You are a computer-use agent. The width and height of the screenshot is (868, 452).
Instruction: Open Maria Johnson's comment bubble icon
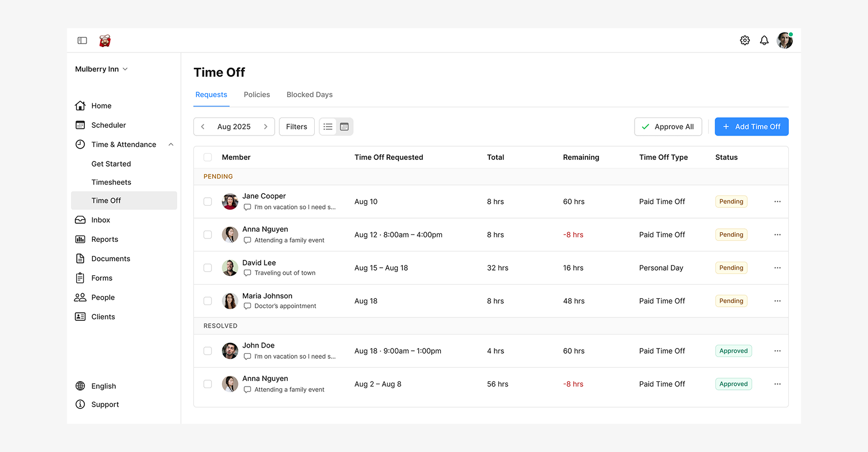click(x=248, y=306)
